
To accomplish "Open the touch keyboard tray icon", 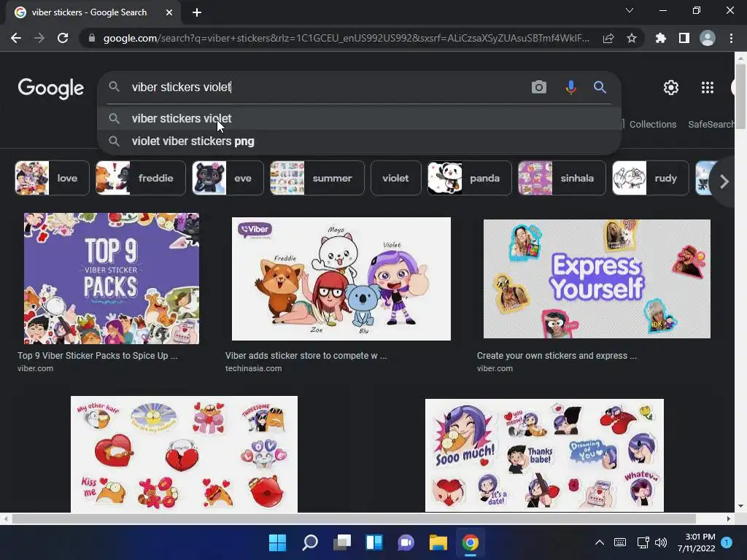I will 620,542.
